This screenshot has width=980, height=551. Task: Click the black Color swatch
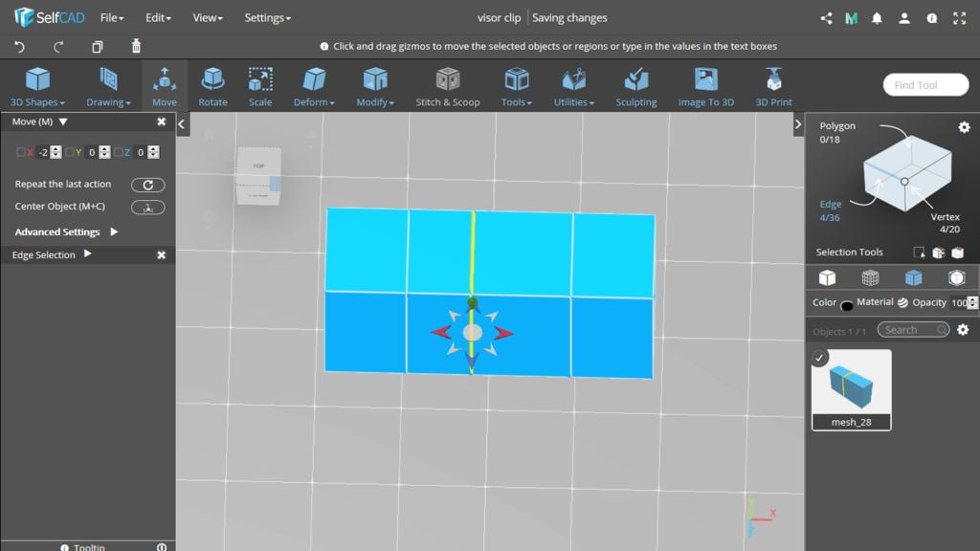[847, 306]
